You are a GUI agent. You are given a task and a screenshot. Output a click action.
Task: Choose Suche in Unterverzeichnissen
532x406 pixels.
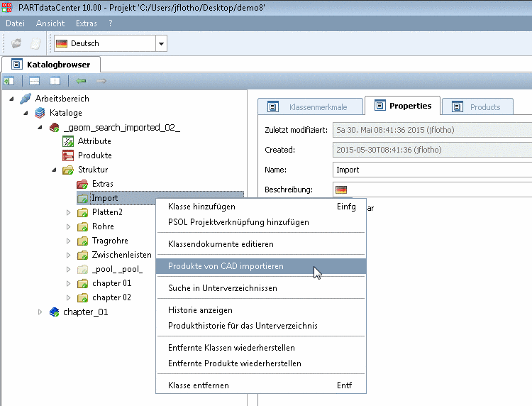click(x=261, y=288)
